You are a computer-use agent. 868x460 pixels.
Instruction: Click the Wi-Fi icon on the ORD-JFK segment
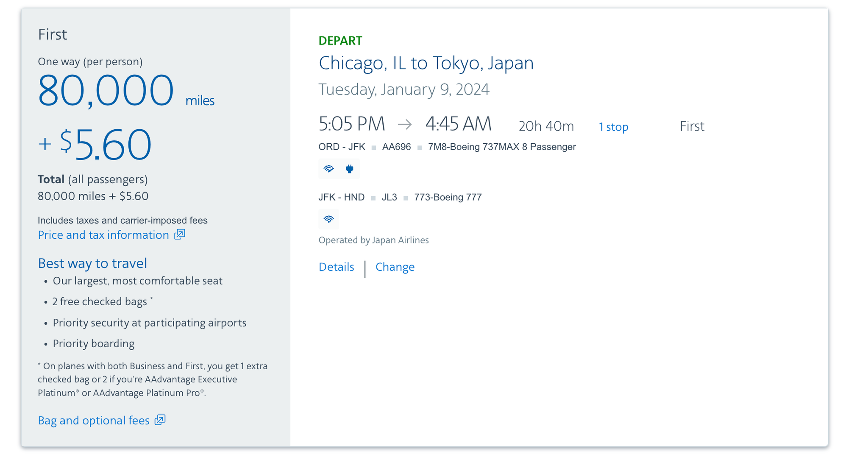pyautogui.click(x=328, y=169)
